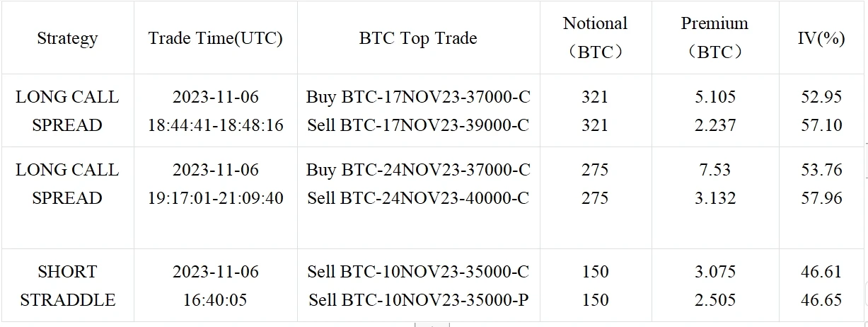868x327 pixels.
Task: Select the 5.105 premium value
Action: [x=713, y=97]
